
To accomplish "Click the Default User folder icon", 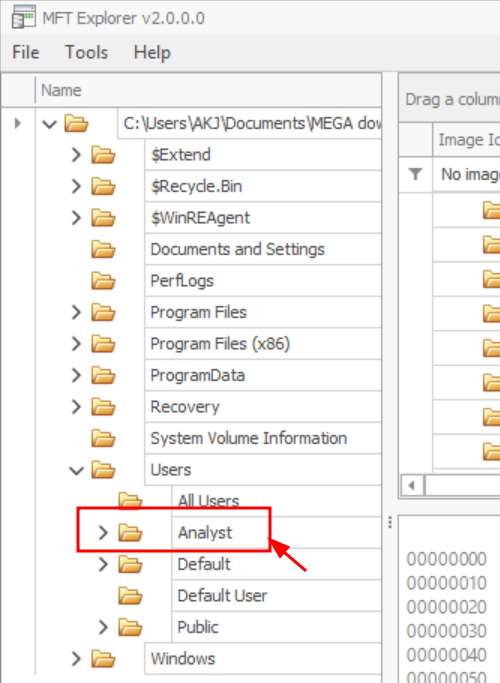I will point(130,596).
